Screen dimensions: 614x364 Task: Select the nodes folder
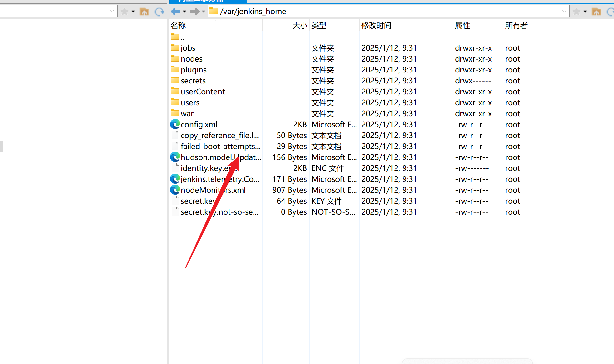click(187, 59)
